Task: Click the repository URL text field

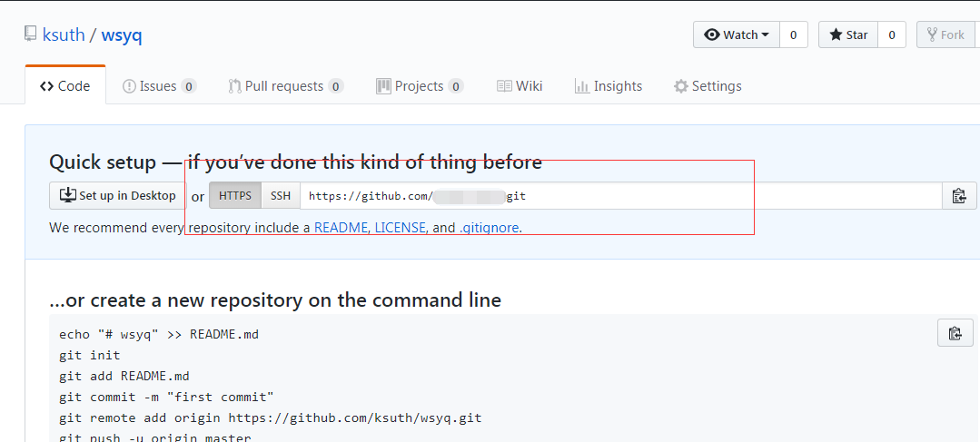Action: (x=618, y=196)
